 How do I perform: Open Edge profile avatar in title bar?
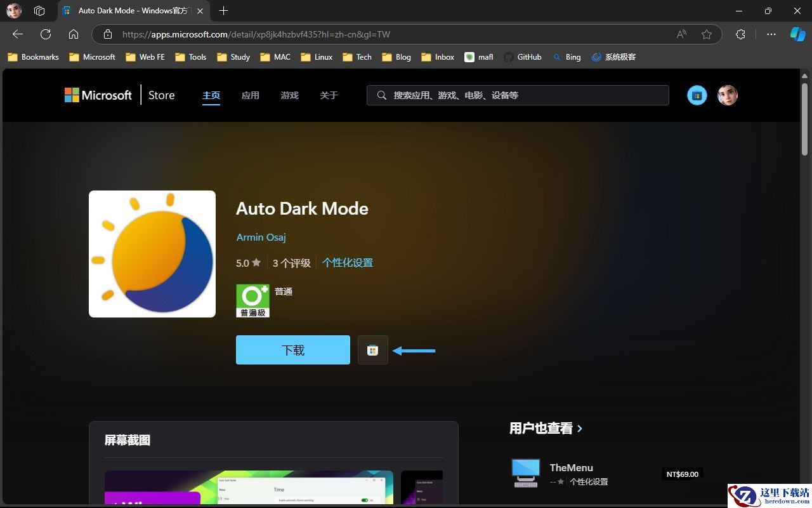pyautogui.click(x=14, y=11)
